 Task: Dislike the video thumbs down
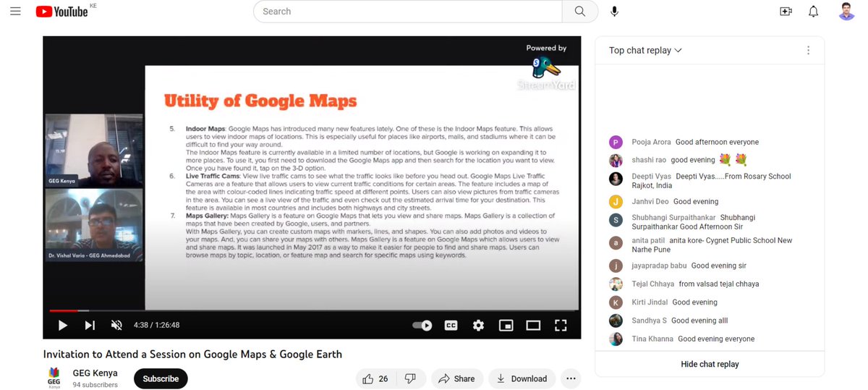click(411, 378)
